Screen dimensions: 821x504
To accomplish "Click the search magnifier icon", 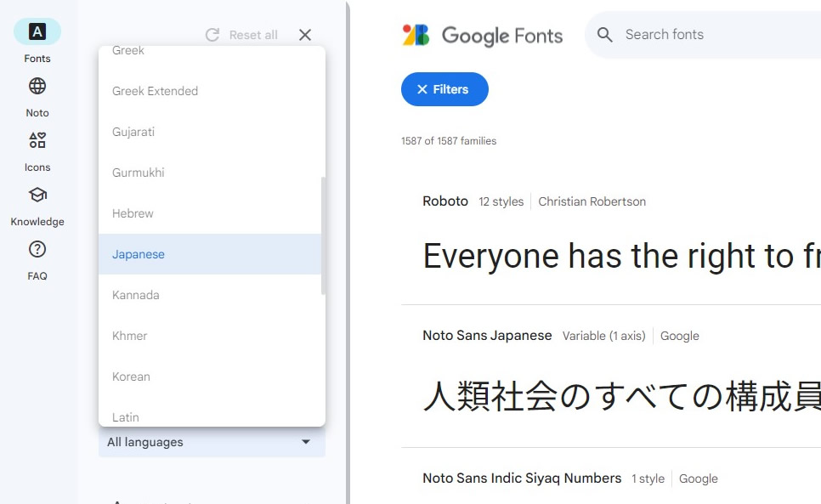I will [605, 35].
